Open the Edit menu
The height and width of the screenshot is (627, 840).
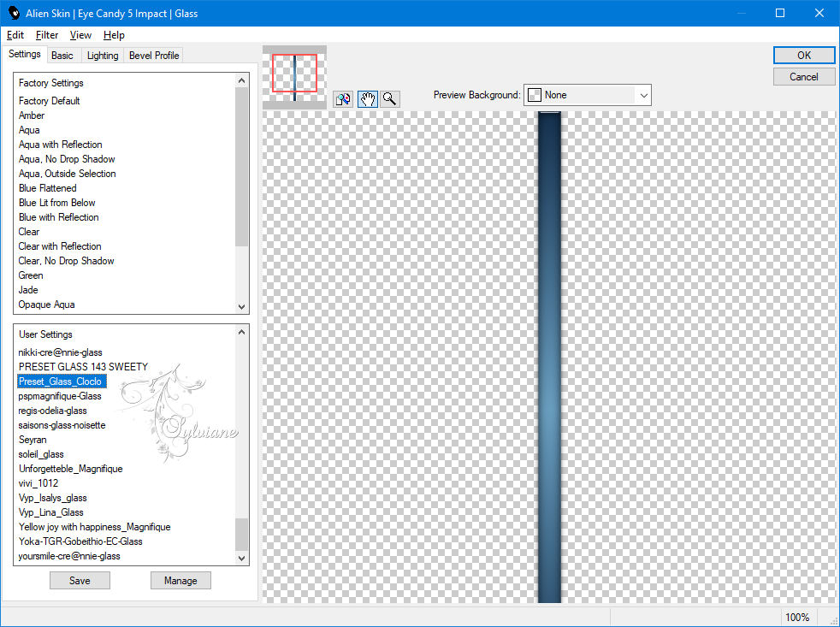[x=15, y=35]
